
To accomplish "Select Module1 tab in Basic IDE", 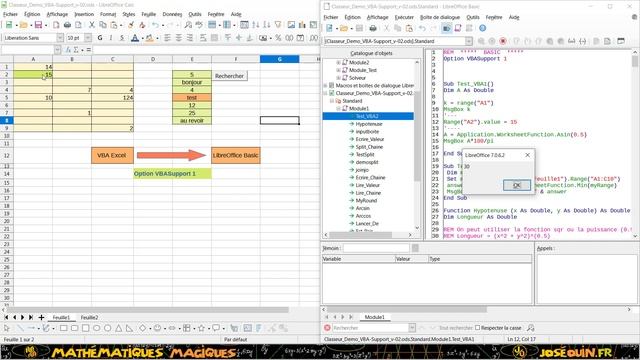I will pyautogui.click(x=374, y=317).
